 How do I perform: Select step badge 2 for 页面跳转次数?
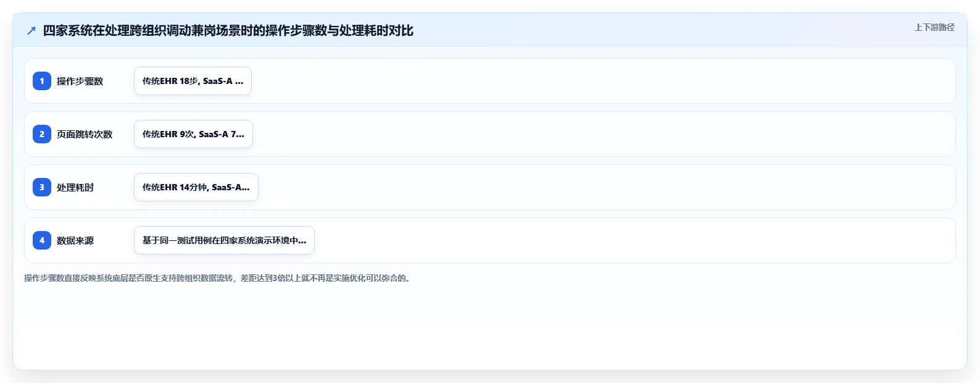[42, 134]
